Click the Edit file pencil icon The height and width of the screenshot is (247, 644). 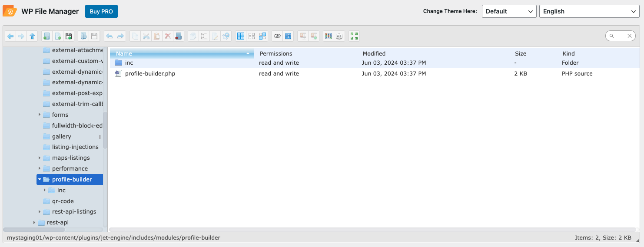(215, 36)
